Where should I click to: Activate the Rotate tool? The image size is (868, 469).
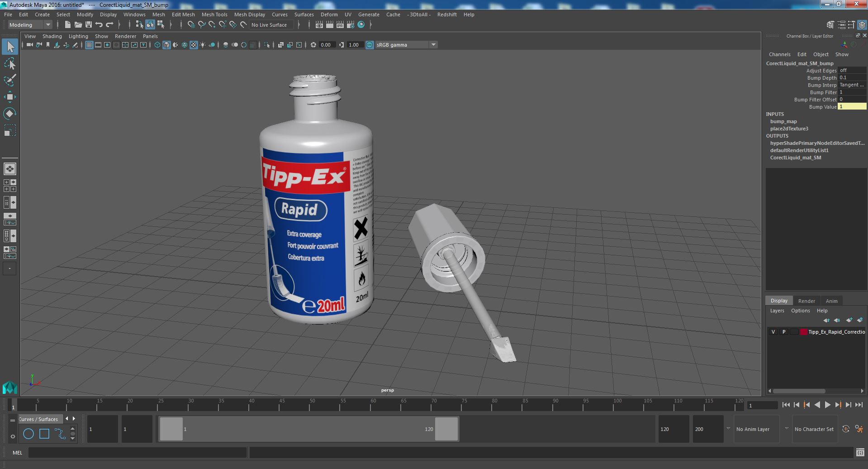coord(9,113)
